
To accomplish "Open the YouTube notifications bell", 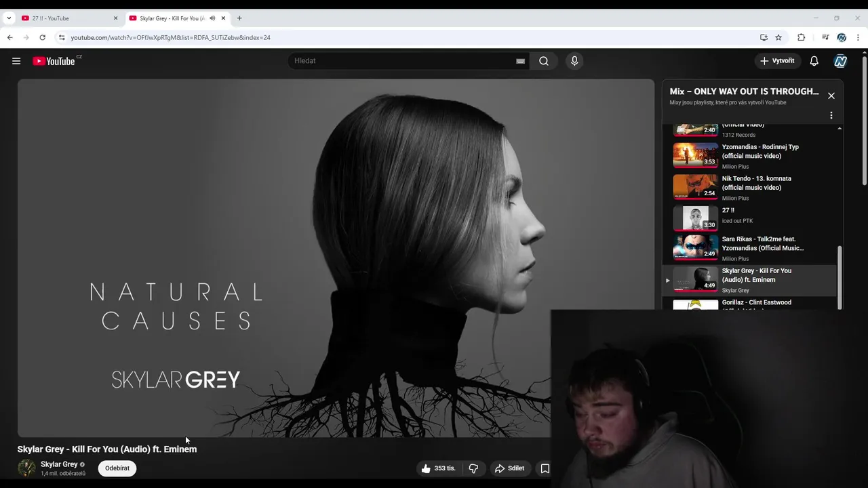I will tap(814, 61).
